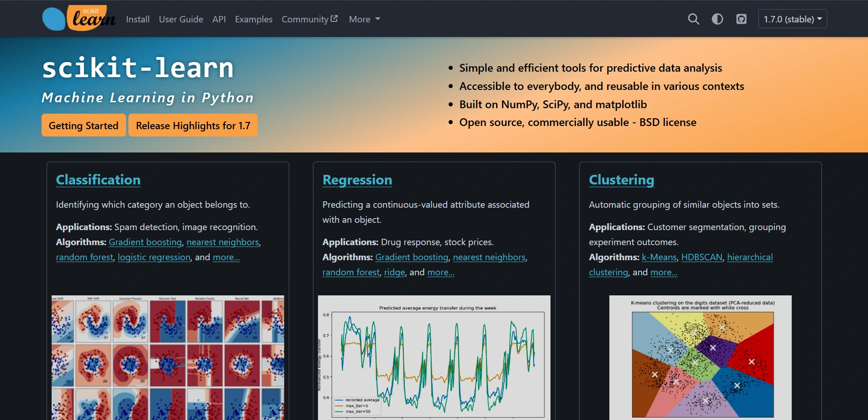The height and width of the screenshot is (420, 868).
Task: Follow Regression's random forest link
Action: 351,273
